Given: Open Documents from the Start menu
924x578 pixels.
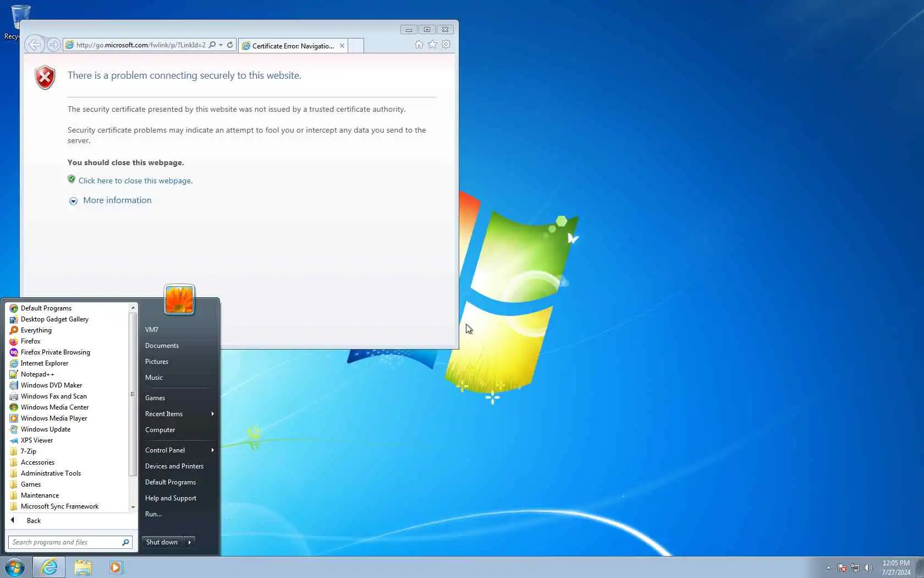Looking at the screenshot, I should (x=178, y=346).
